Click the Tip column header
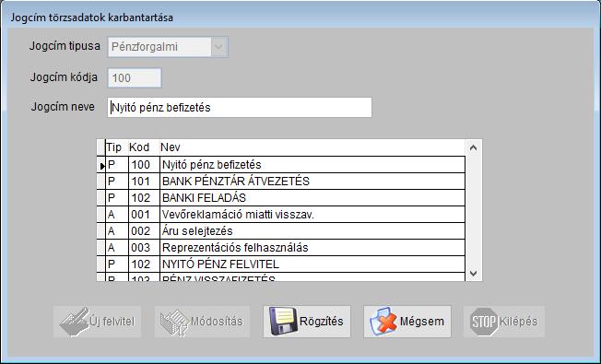The image size is (601, 364). [116, 147]
